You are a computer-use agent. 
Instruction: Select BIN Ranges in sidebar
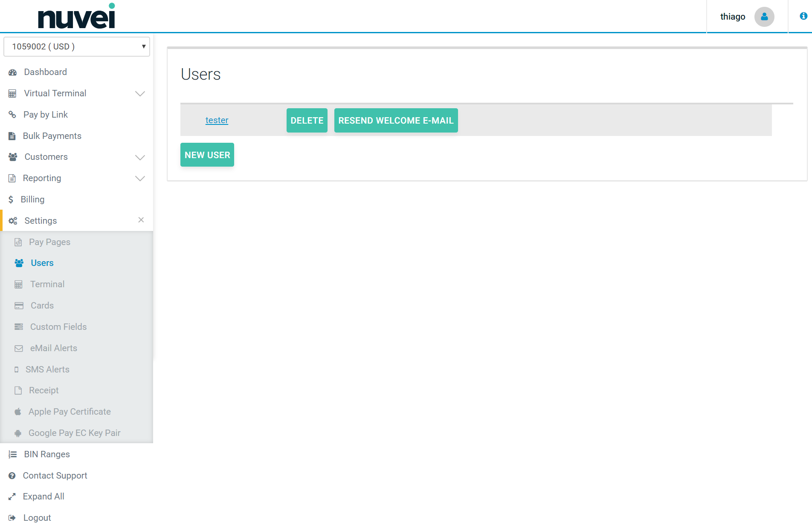(x=47, y=454)
